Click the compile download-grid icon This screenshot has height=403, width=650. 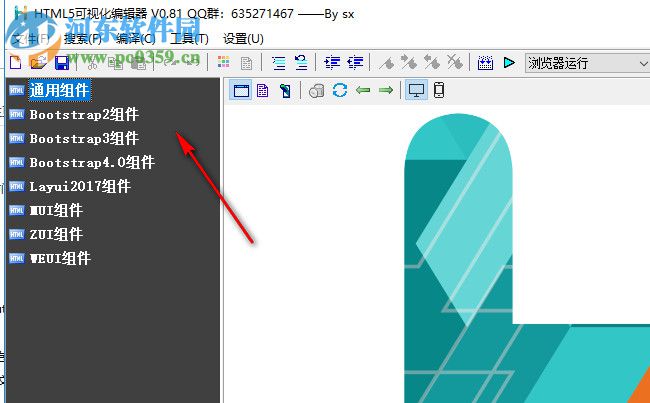click(485, 63)
